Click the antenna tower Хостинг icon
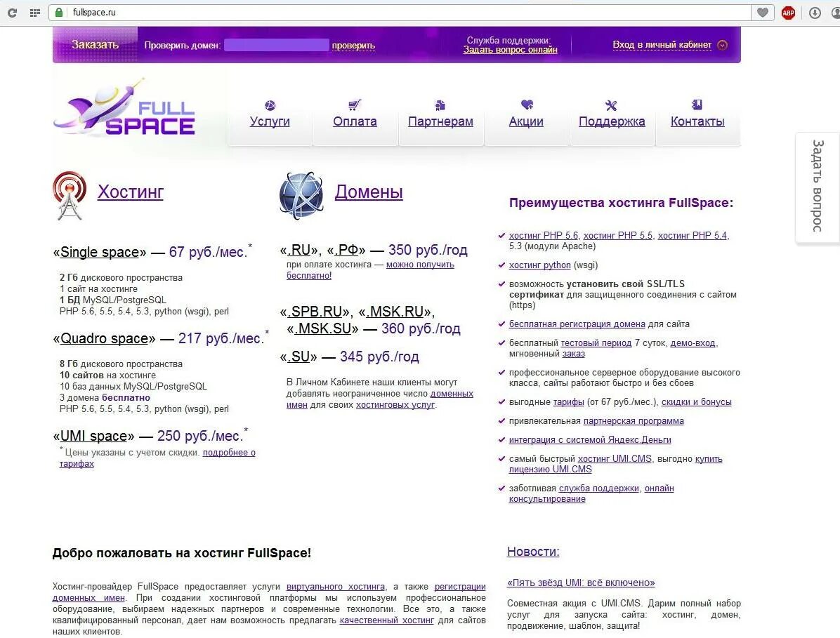This screenshot has height=638, width=840. click(x=70, y=196)
